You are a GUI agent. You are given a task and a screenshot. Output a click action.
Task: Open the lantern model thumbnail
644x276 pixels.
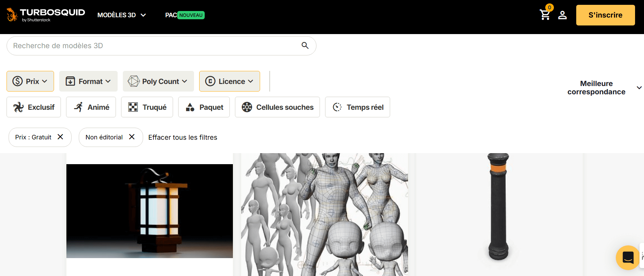(x=150, y=211)
